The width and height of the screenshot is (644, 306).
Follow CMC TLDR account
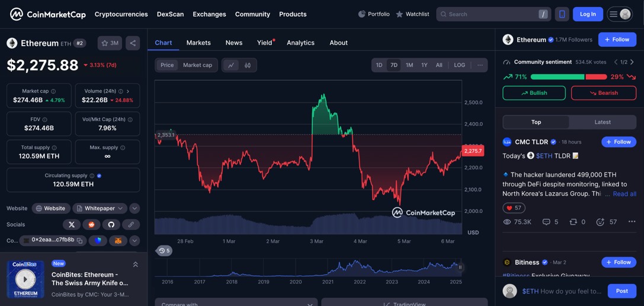coord(619,142)
